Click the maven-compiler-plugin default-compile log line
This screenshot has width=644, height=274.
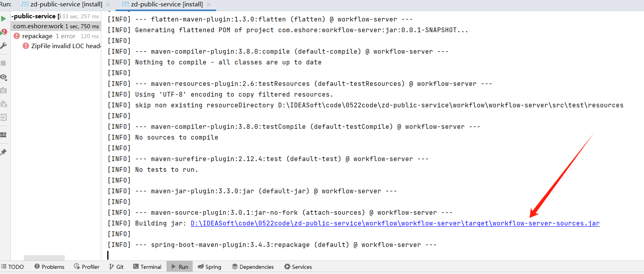(278, 52)
